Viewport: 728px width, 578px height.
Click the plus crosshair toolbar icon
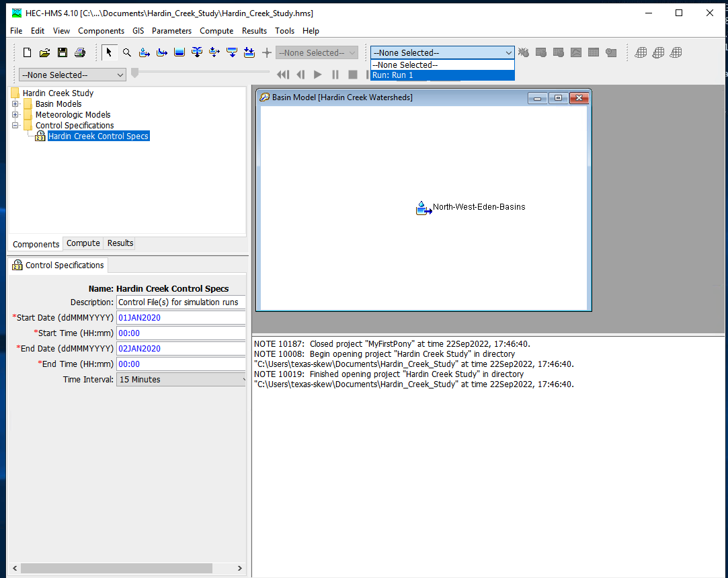[x=266, y=52]
